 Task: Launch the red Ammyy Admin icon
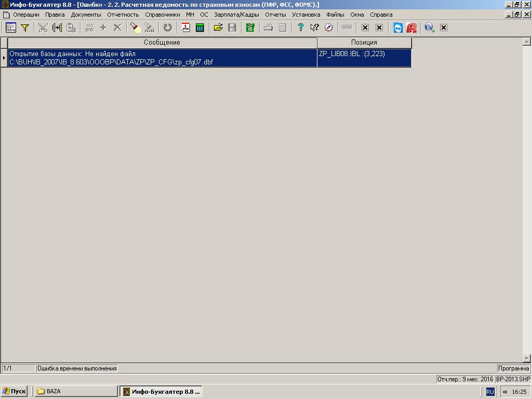click(411, 28)
